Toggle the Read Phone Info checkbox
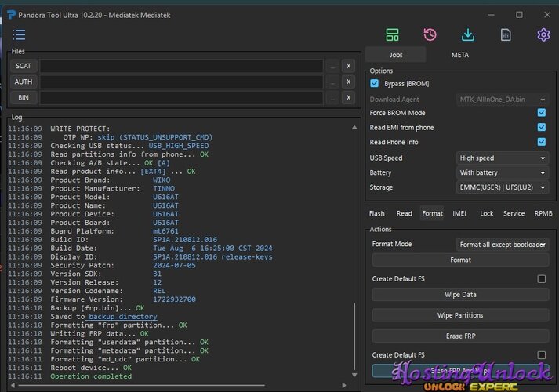The width and height of the screenshot is (559, 392). point(542,142)
